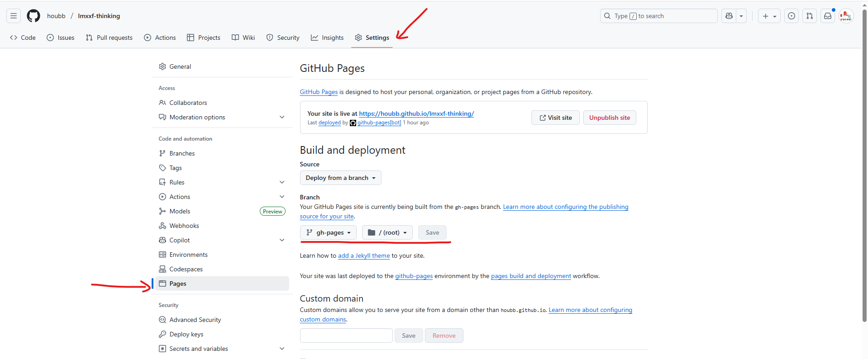868x359 pixels.
Task: Focus the Type to search field
Action: coord(658,16)
